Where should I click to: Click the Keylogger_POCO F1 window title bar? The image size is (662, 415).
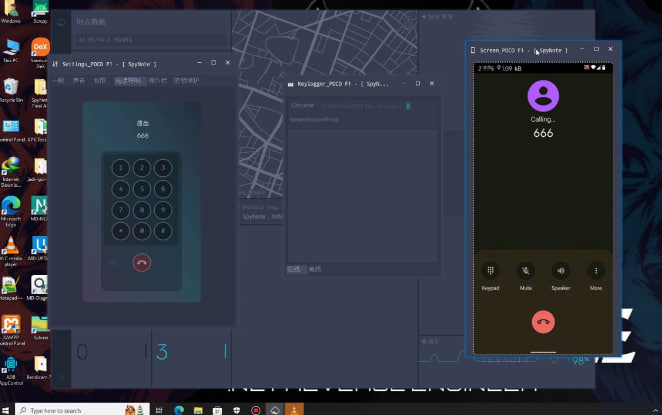tap(340, 84)
